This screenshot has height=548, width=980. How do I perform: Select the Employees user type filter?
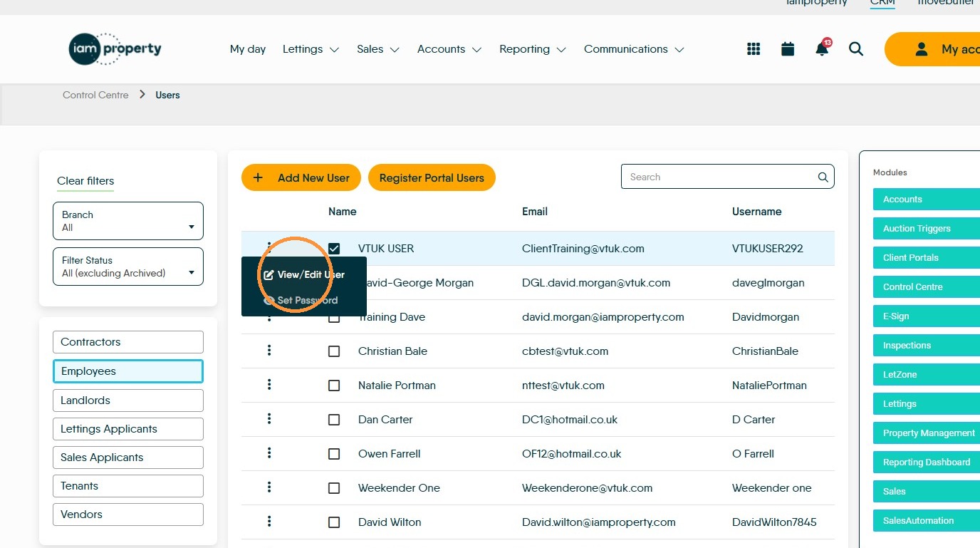[128, 371]
